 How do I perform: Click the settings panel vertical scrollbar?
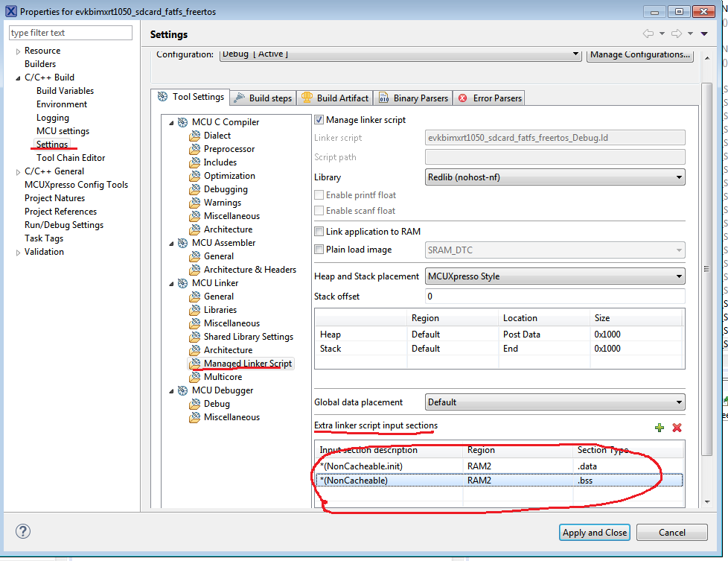coord(706,269)
